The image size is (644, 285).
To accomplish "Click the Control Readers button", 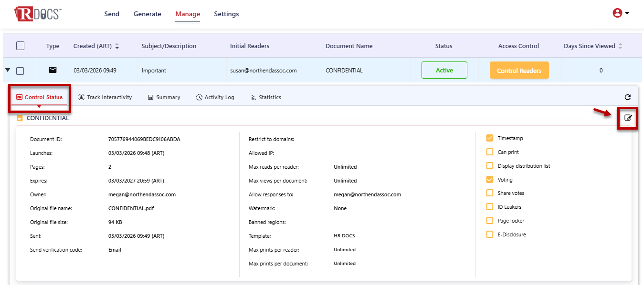I will tap(519, 71).
